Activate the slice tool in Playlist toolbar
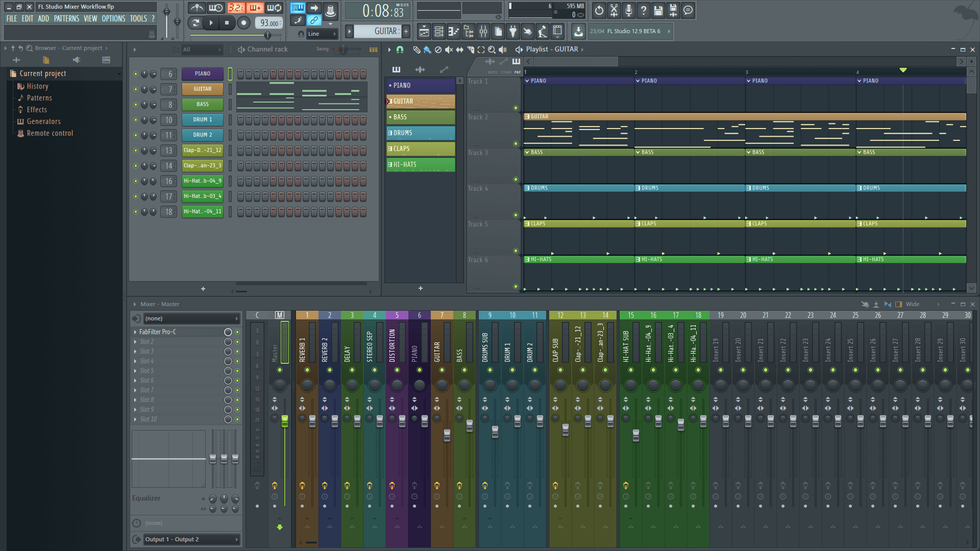This screenshot has height=551, width=980. (x=470, y=49)
